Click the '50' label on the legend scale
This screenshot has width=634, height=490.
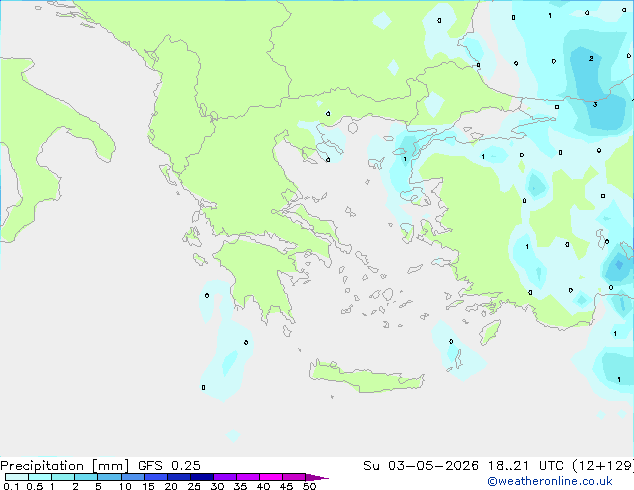[x=309, y=486]
